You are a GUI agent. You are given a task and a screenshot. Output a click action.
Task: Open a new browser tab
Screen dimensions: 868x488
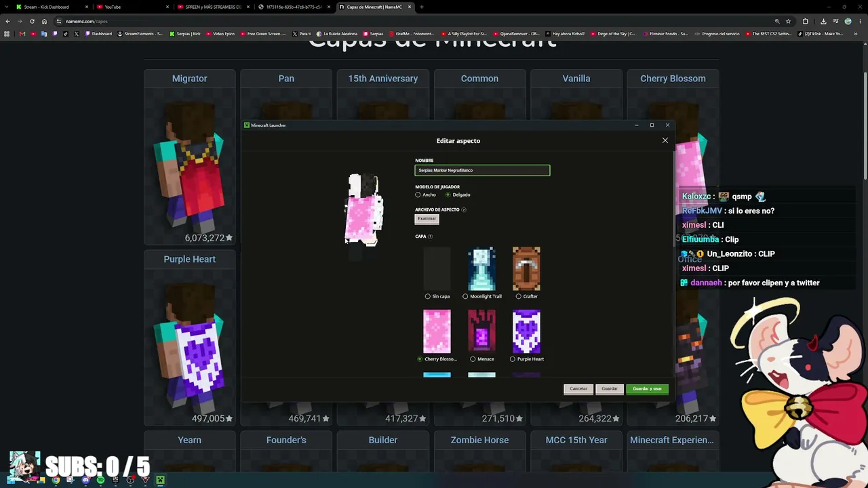point(422,7)
